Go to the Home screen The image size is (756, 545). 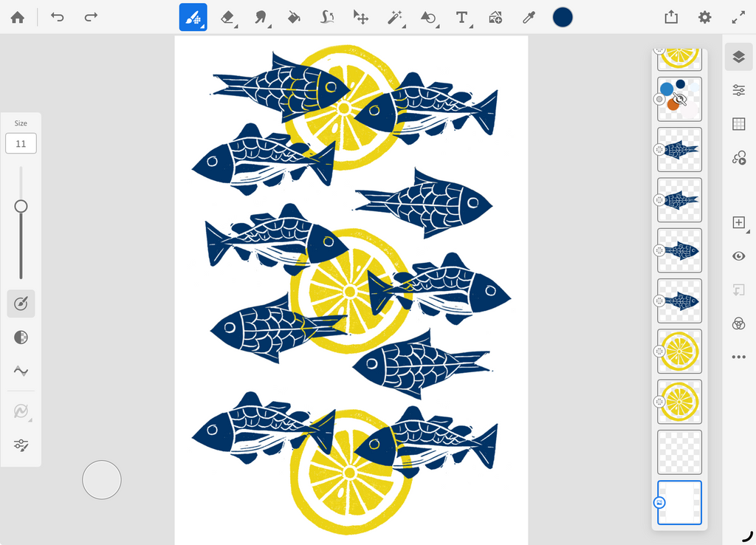18,18
